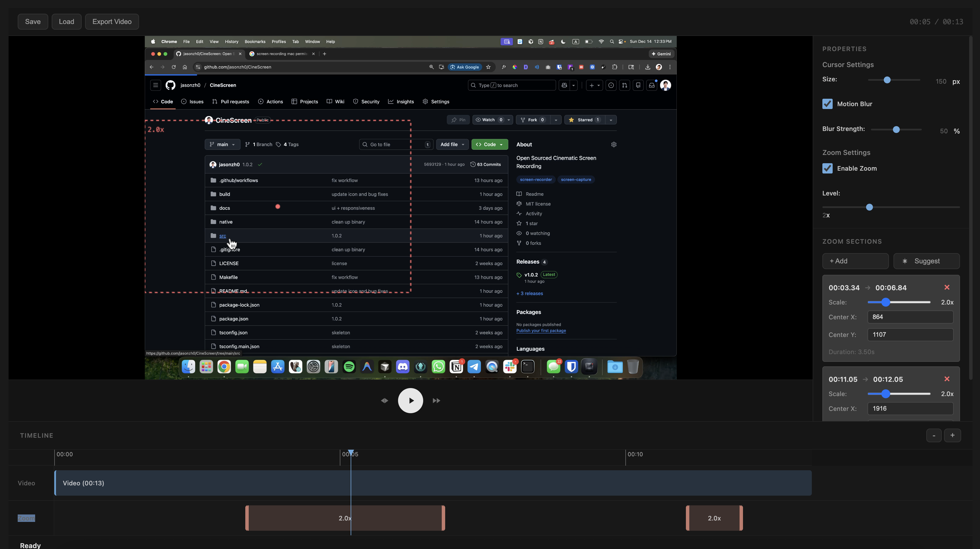
Task: Switch to the Pull requests tab
Action: [x=231, y=102]
